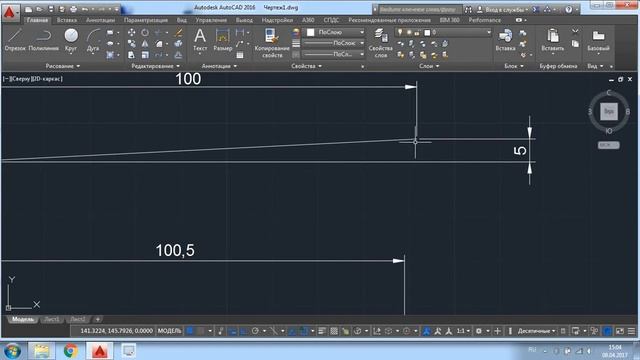Toggle polar tracking in status bar
This screenshot has width=640, height=360.
point(255,331)
